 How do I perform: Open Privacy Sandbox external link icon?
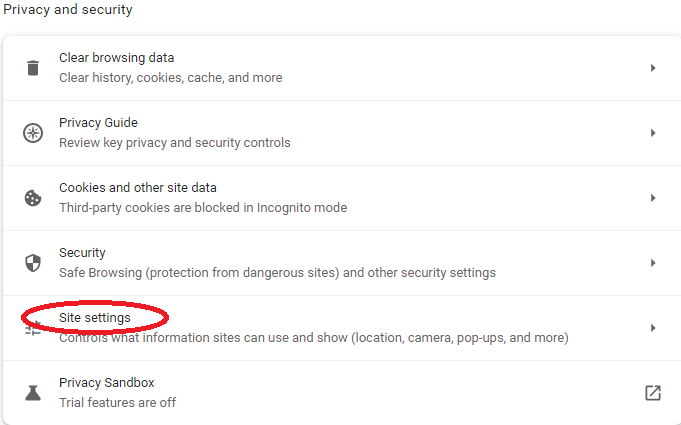(x=653, y=393)
